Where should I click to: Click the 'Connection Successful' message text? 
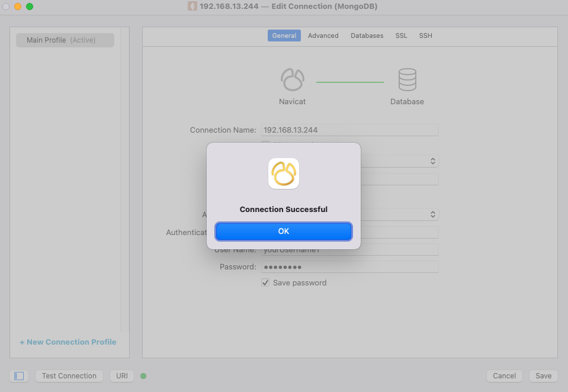point(283,210)
